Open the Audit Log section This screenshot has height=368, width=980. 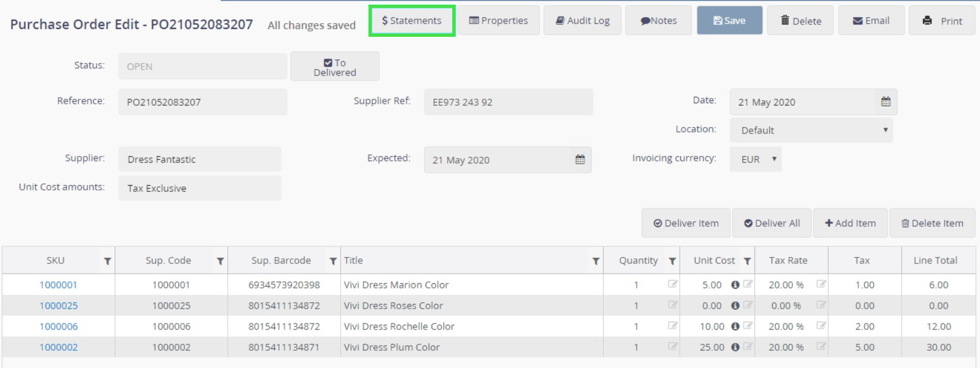582,21
